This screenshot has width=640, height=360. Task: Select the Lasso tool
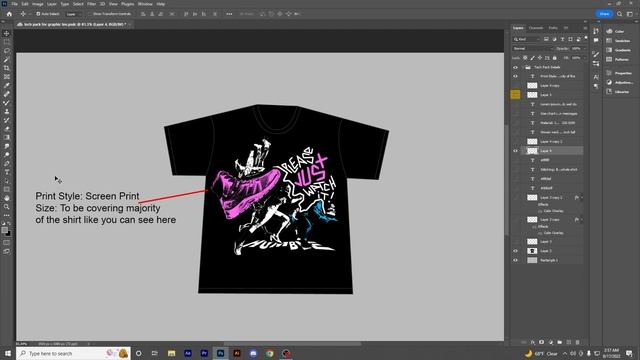pyautogui.click(x=7, y=51)
